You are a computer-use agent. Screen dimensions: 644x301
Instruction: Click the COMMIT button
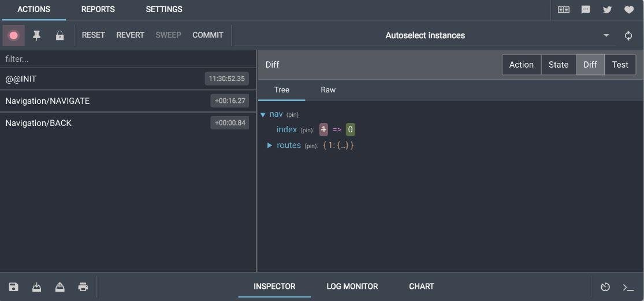[208, 35]
